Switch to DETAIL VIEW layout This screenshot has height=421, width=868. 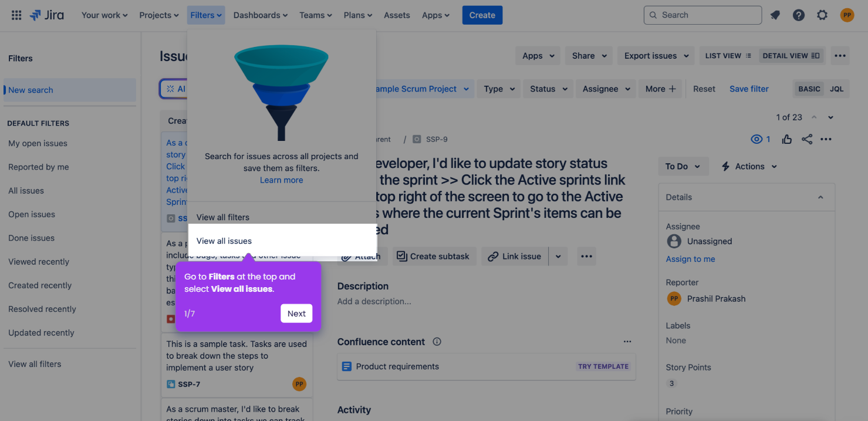(x=791, y=55)
